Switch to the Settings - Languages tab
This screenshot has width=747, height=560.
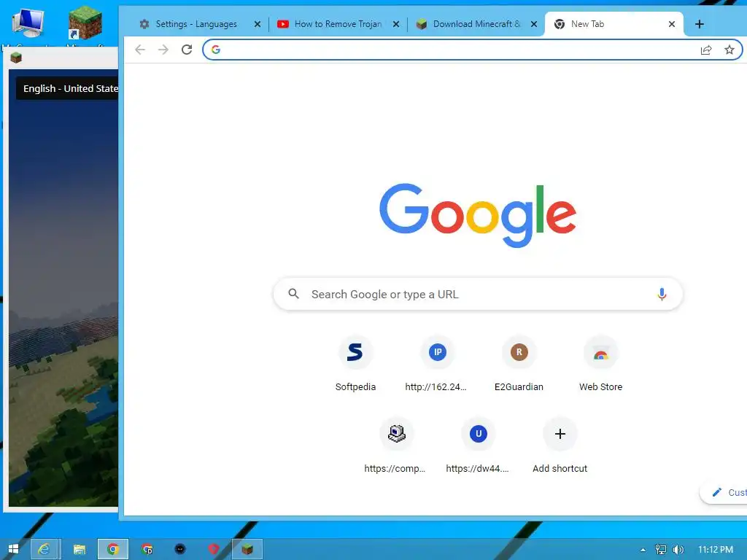coord(196,24)
